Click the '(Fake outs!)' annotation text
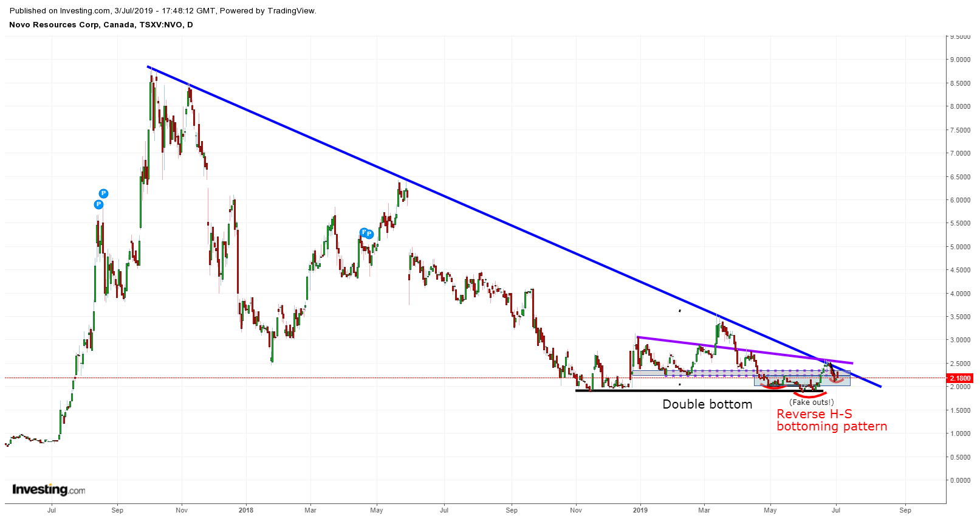The image size is (980, 518). [x=812, y=402]
